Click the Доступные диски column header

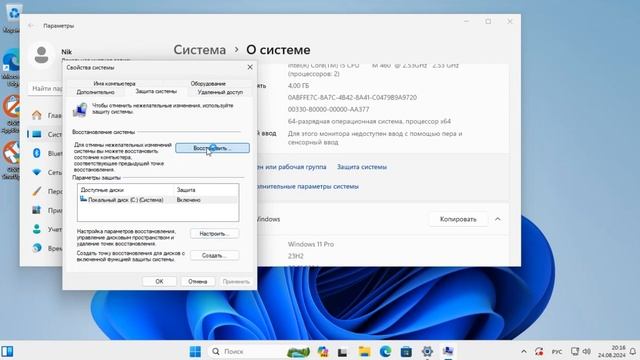pyautogui.click(x=102, y=190)
